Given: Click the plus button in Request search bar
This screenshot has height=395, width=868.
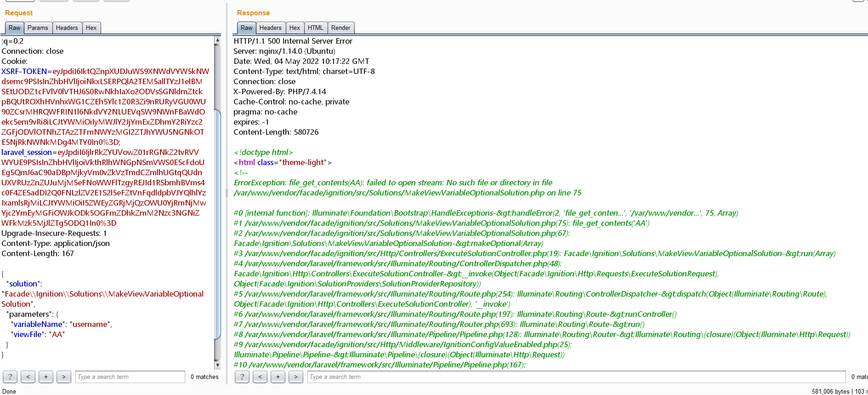Looking at the screenshot, I should [x=46, y=377].
